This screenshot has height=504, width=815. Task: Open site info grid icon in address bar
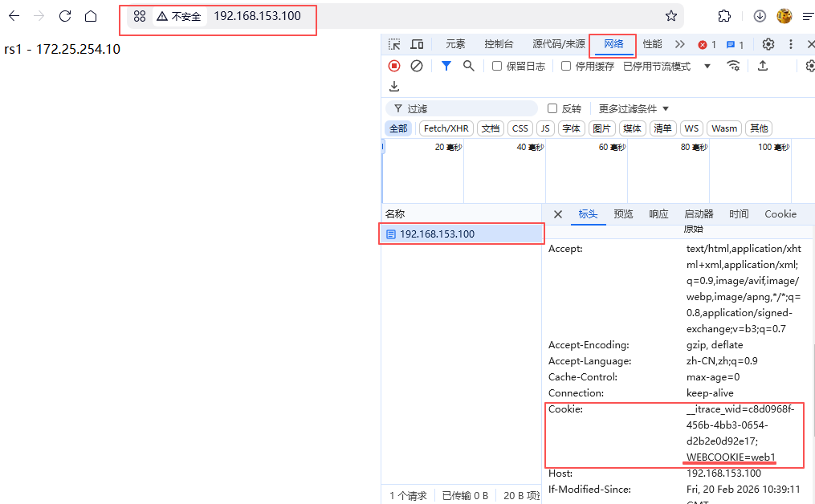(139, 16)
